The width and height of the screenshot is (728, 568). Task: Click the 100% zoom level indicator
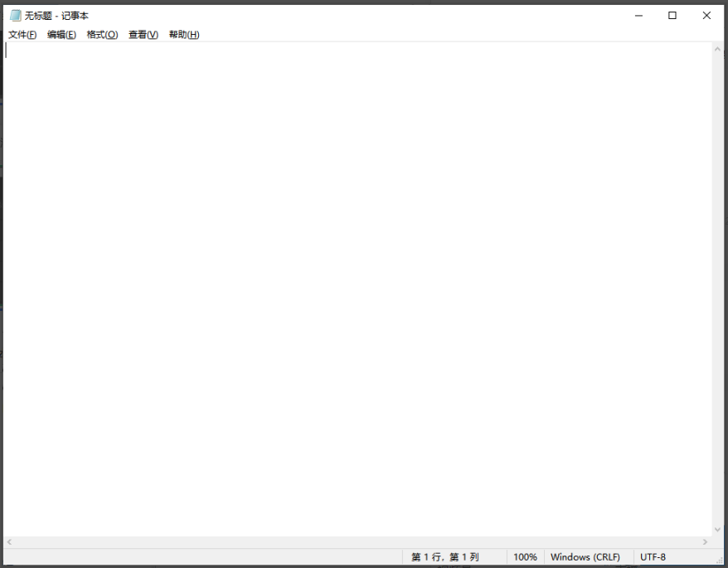click(x=526, y=556)
